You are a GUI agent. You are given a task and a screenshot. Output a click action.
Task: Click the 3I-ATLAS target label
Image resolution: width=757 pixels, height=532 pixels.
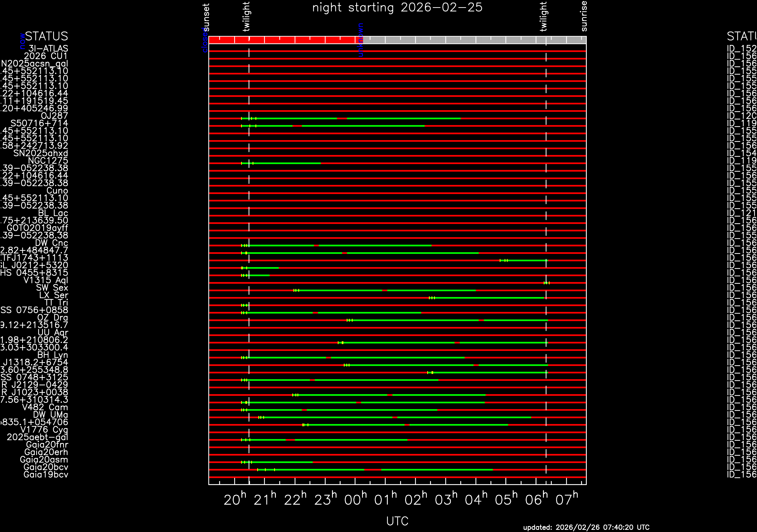tap(48, 49)
